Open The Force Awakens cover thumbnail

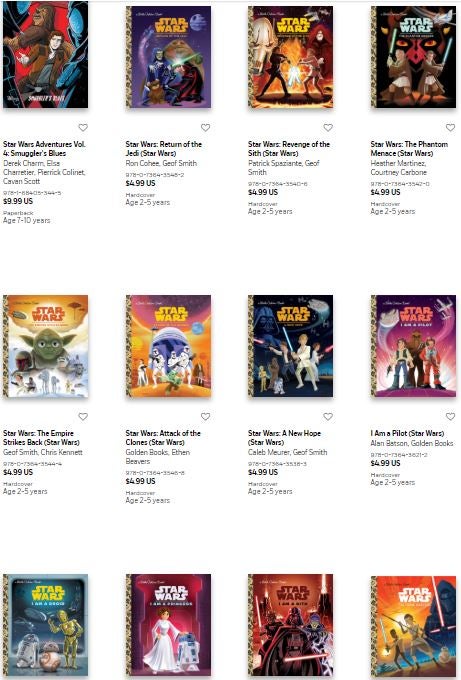(x=413, y=627)
